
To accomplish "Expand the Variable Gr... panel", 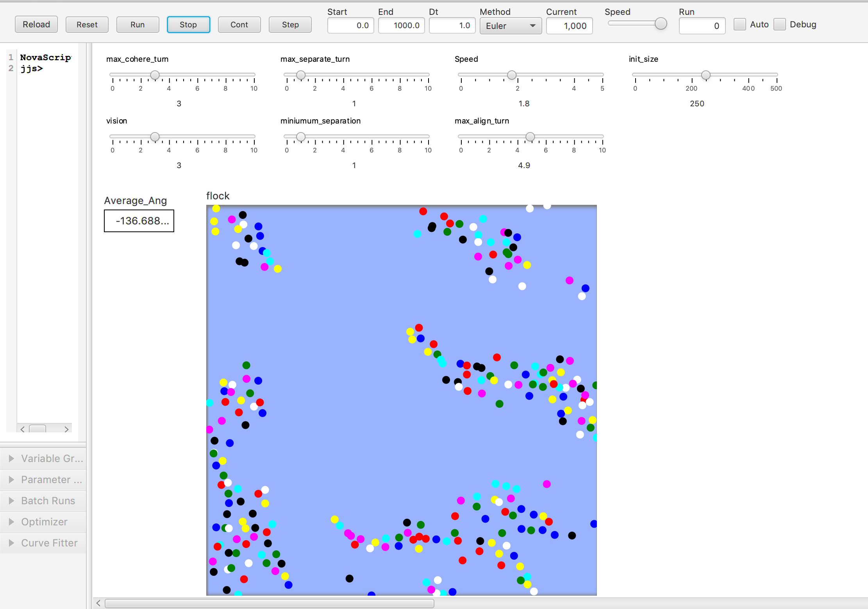I will tap(43, 459).
